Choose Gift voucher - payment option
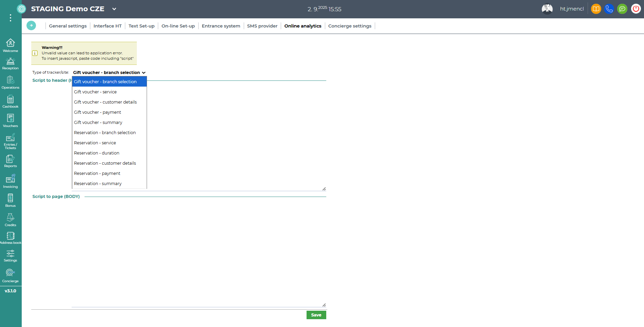 click(x=109, y=112)
